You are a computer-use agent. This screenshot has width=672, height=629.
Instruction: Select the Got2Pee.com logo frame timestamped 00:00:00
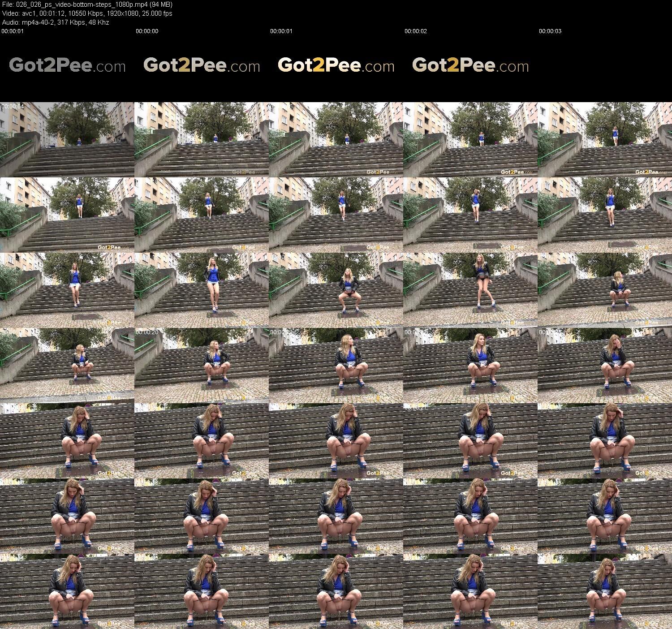tap(202, 65)
